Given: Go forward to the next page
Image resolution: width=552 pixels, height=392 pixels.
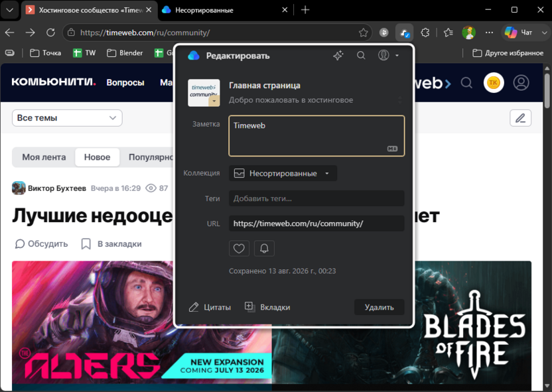Looking at the screenshot, I should point(31,33).
